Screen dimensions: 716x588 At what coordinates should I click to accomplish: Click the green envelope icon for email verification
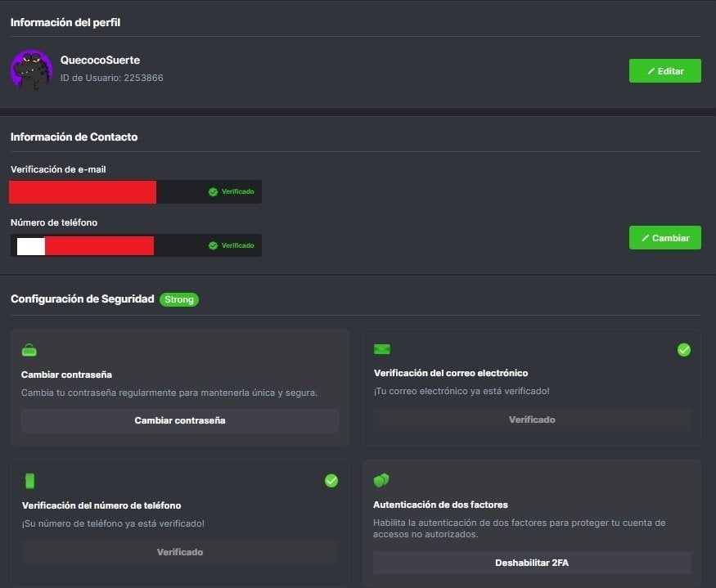[x=381, y=349]
